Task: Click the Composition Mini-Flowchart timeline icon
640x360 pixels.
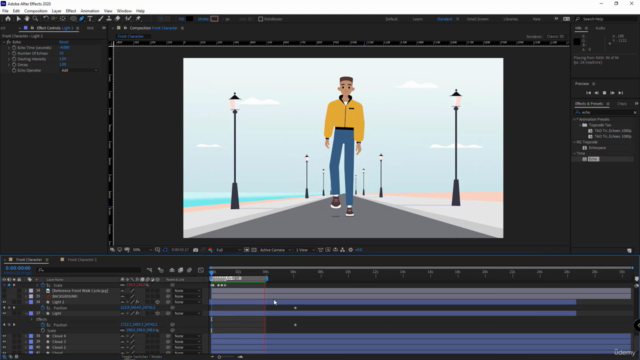Action: [149, 270]
